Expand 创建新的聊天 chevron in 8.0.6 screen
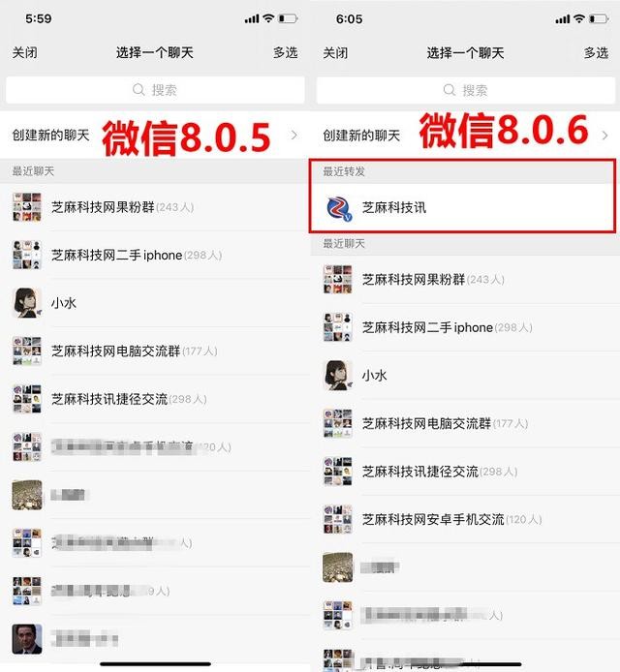620x672 pixels. coord(604,136)
